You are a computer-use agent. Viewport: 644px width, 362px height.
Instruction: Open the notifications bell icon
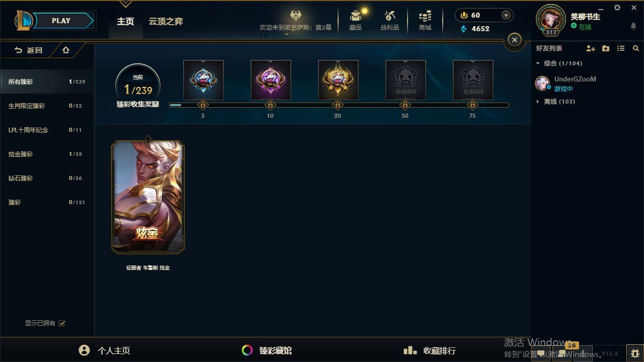click(633, 26)
